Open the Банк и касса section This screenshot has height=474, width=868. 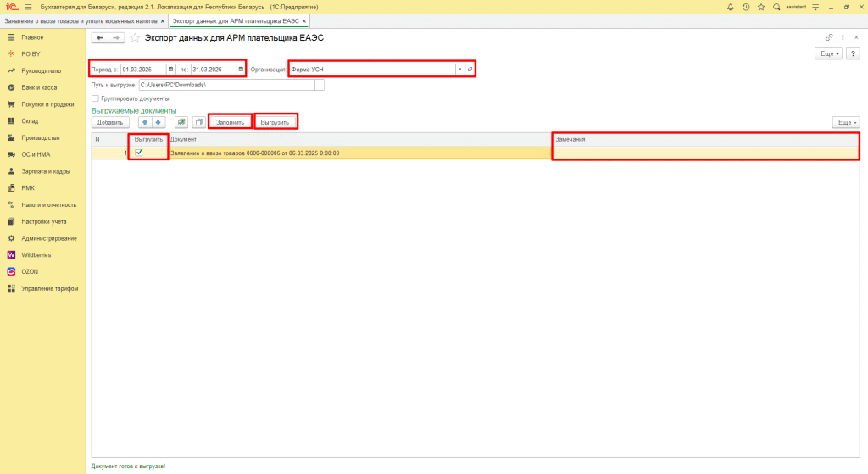[x=39, y=87]
